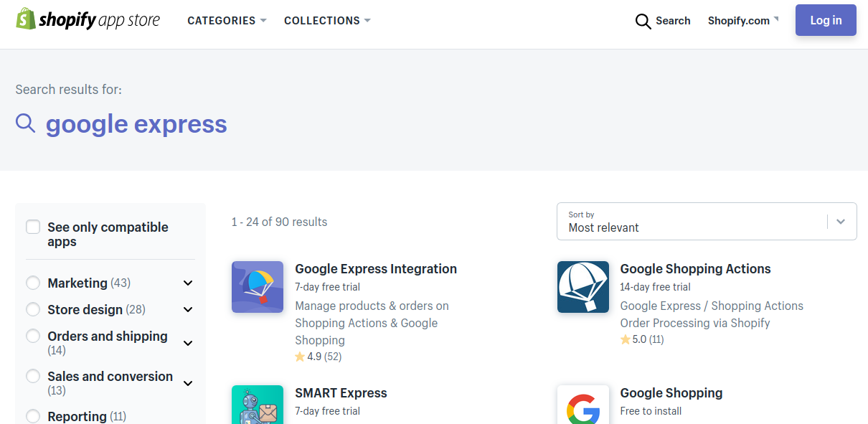
Task: Click the purple magnifier beside google express
Action: [26, 123]
